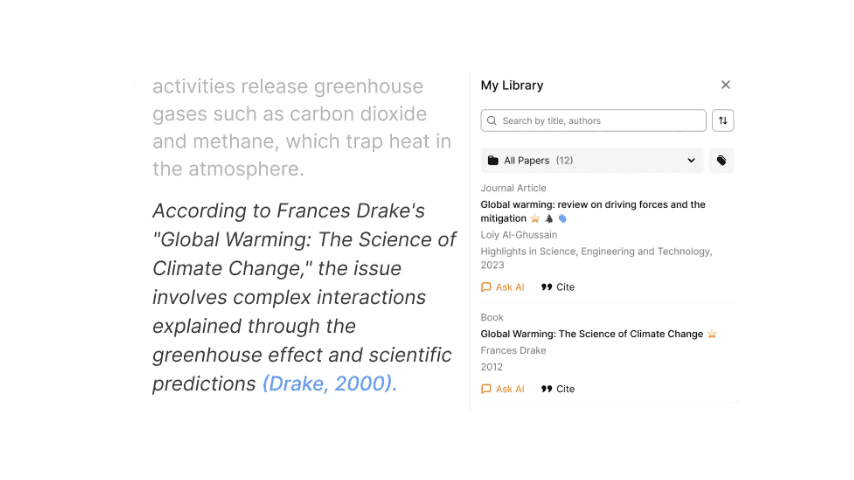Close the My Library panel
The width and height of the screenshot is (854, 480).
726,86
